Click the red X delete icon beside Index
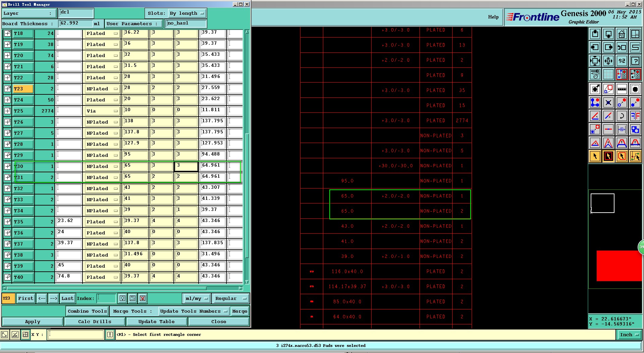 pos(143,298)
